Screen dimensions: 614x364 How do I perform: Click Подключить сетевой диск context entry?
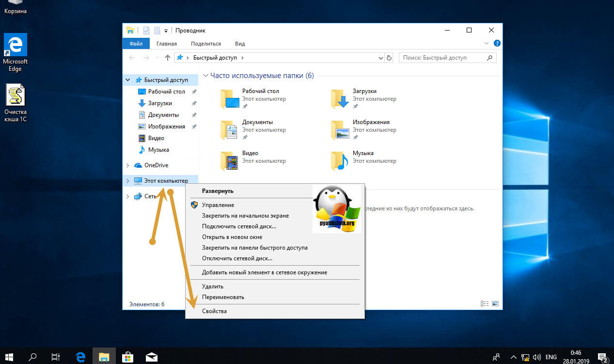click(239, 226)
